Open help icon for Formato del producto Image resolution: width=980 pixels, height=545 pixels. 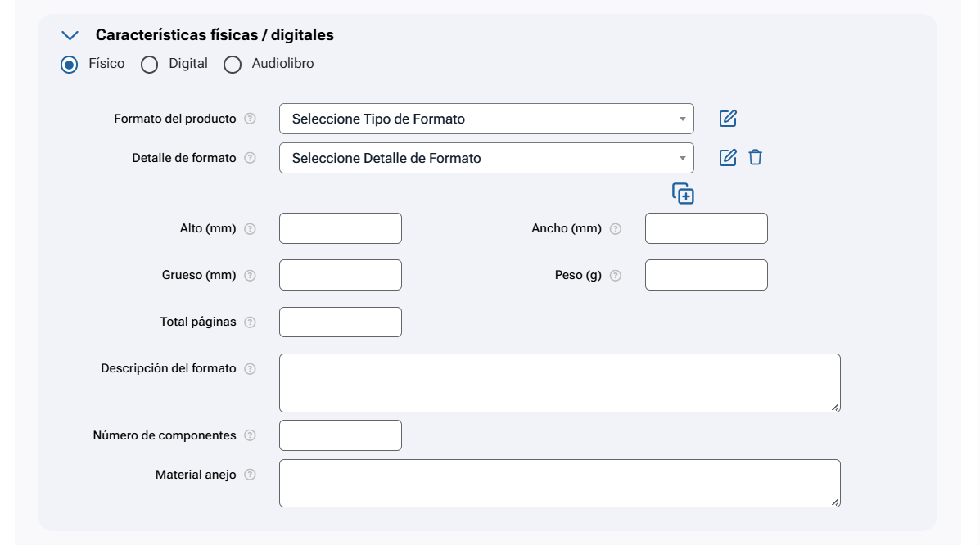[x=251, y=119]
